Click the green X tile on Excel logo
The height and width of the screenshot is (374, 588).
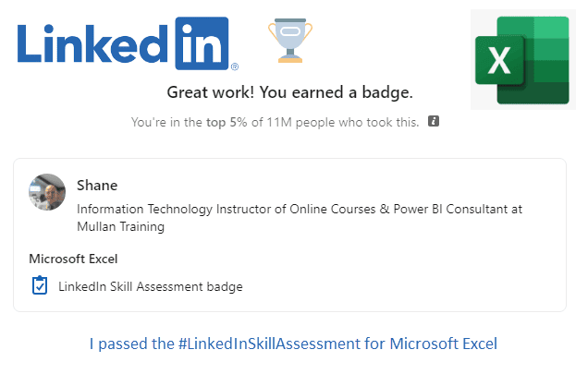click(x=499, y=60)
